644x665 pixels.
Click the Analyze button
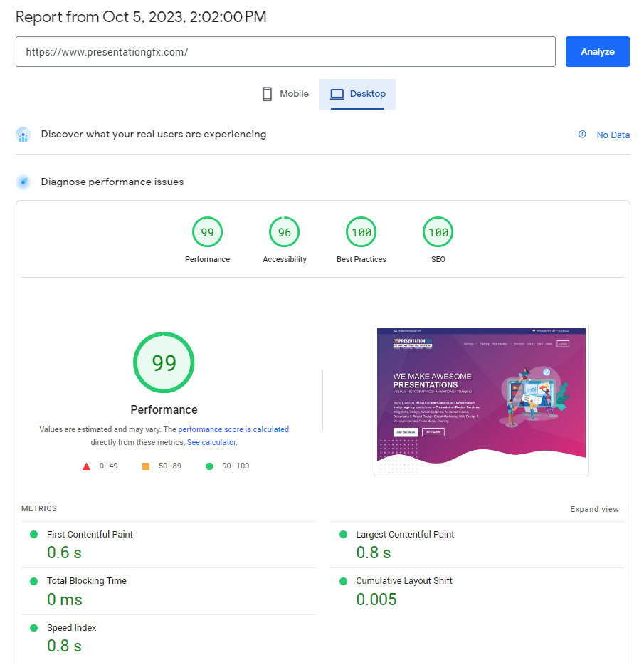[x=597, y=52]
